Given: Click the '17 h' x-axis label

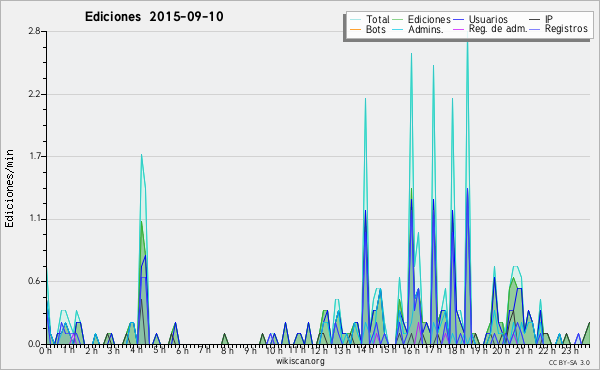Looking at the screenshot, I should (434, 350).
